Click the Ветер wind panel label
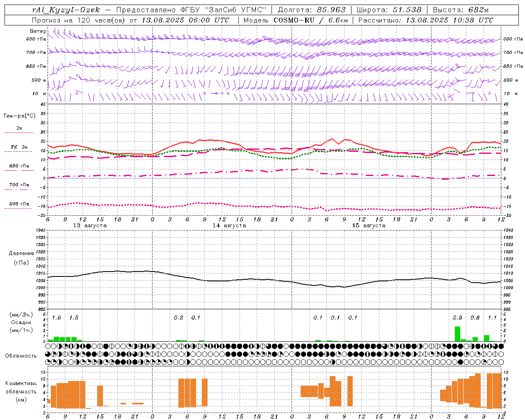Viewport: 525px width, 420px height. [x=38, y=31]
